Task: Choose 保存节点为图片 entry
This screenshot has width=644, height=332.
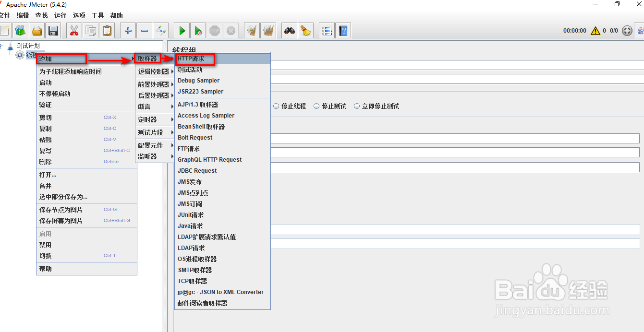Action: [x=86, y=210]
